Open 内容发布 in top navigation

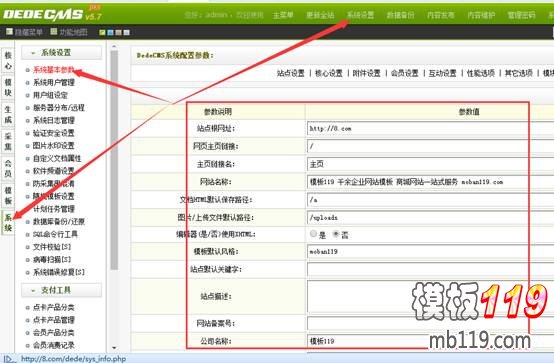point(441,15)
